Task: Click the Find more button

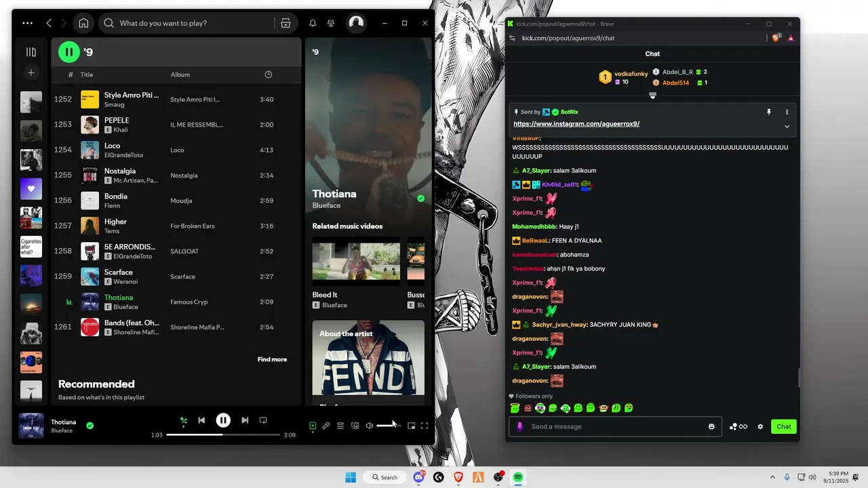Action: [x=272, y=359]
